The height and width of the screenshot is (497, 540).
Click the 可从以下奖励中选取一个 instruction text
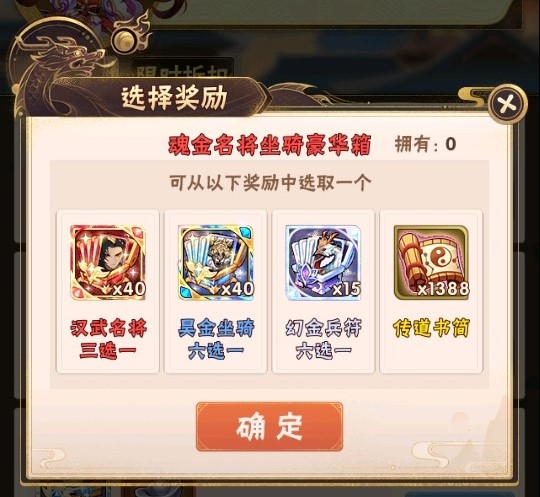click(x=270, y=182)
